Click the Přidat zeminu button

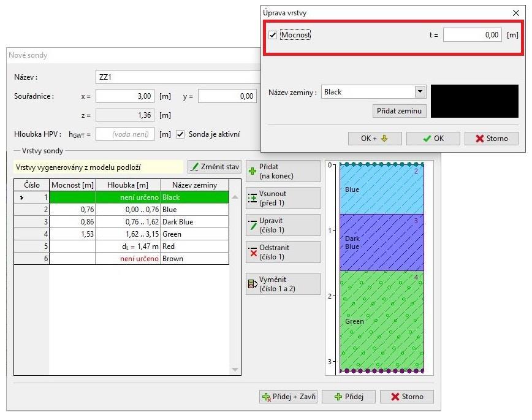[399, 111]
